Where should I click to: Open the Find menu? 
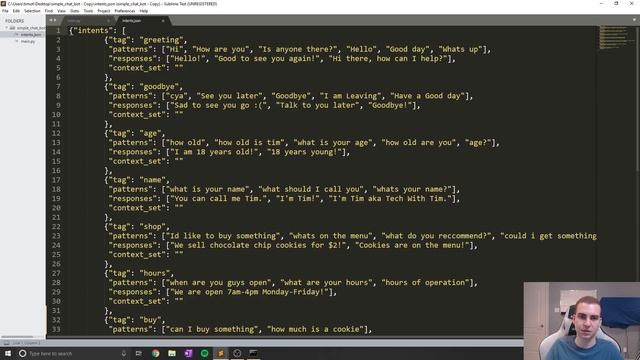point(49,11)
